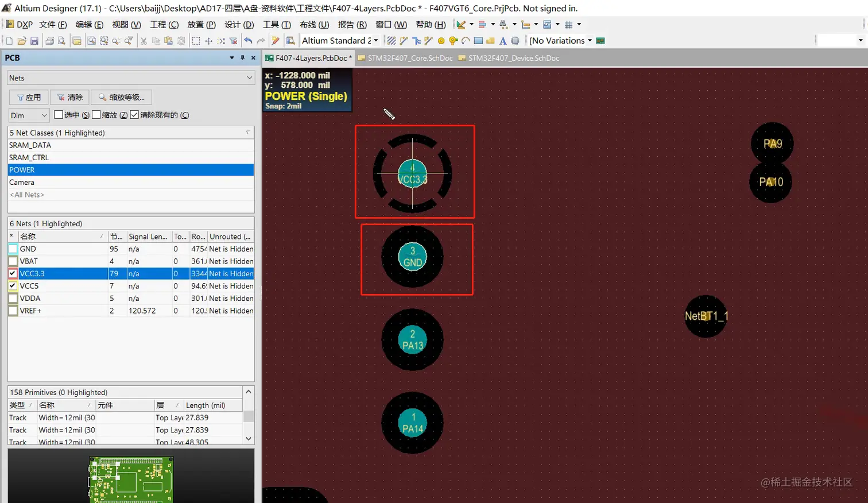Open the DXP menu
The width and height of the screenshot is (868, 503).
click(20, 25)
